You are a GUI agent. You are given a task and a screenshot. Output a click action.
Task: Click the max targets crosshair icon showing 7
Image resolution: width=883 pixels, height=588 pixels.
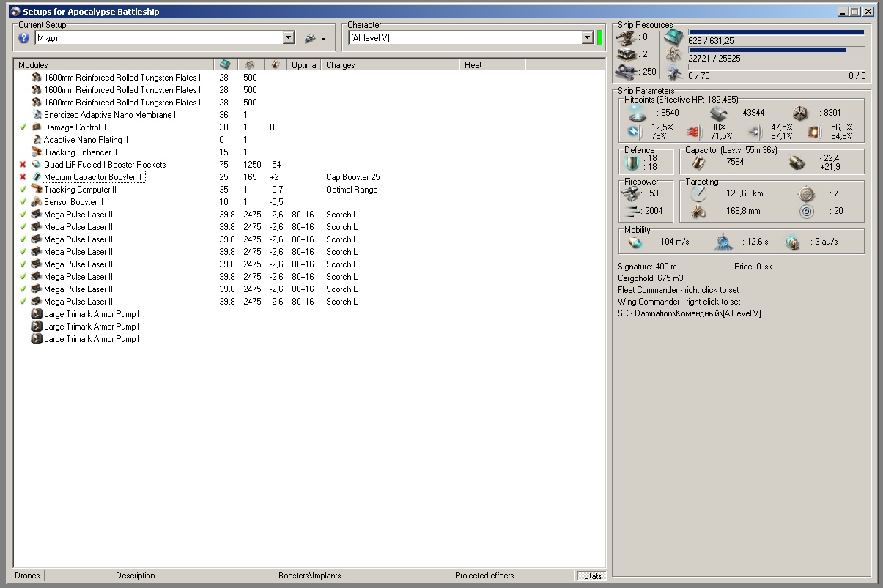806,193
